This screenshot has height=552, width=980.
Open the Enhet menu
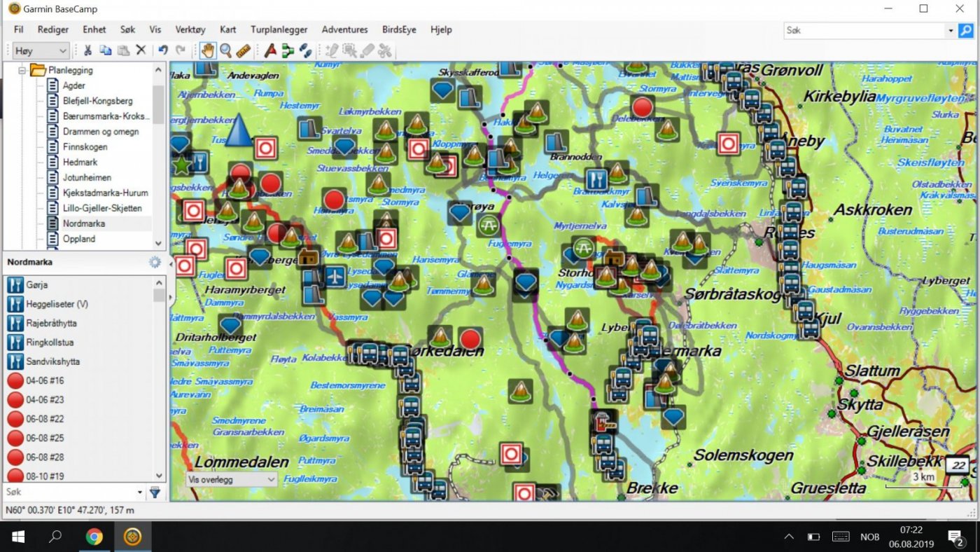point(94,29)
